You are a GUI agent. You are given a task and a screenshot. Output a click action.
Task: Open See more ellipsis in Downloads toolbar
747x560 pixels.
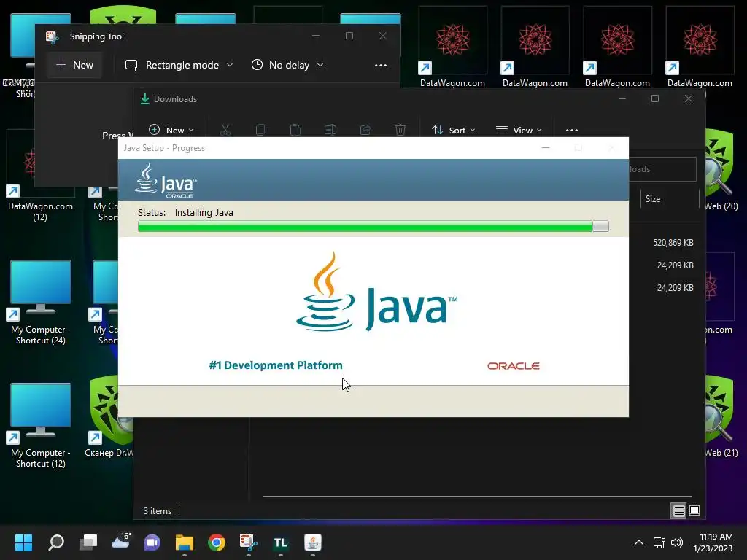coord(572,130)
